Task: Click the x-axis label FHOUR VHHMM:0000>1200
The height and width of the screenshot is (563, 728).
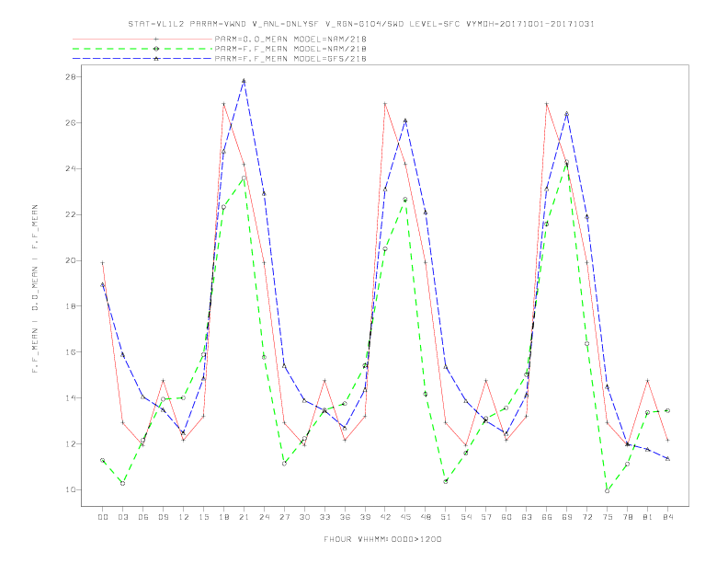Action: point(382,539)
